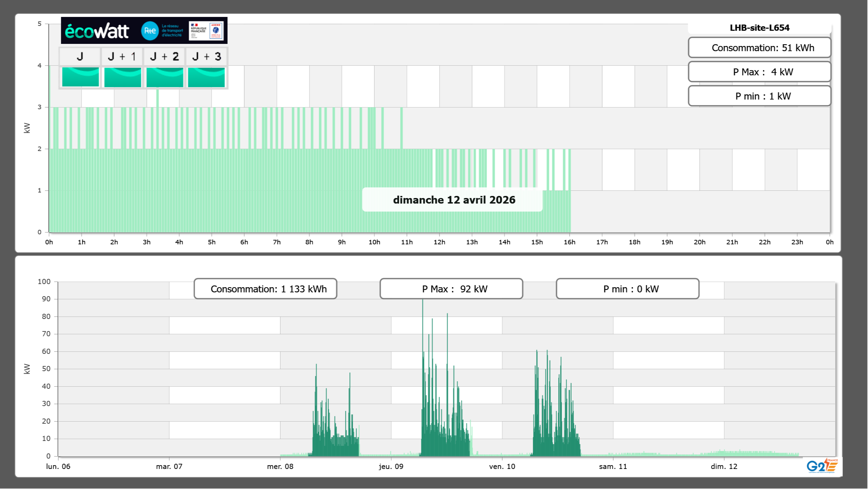Click the weekly Consommation: 1 133 kWh box
This screenshot has width=868, height=489.
click(265, 289)
